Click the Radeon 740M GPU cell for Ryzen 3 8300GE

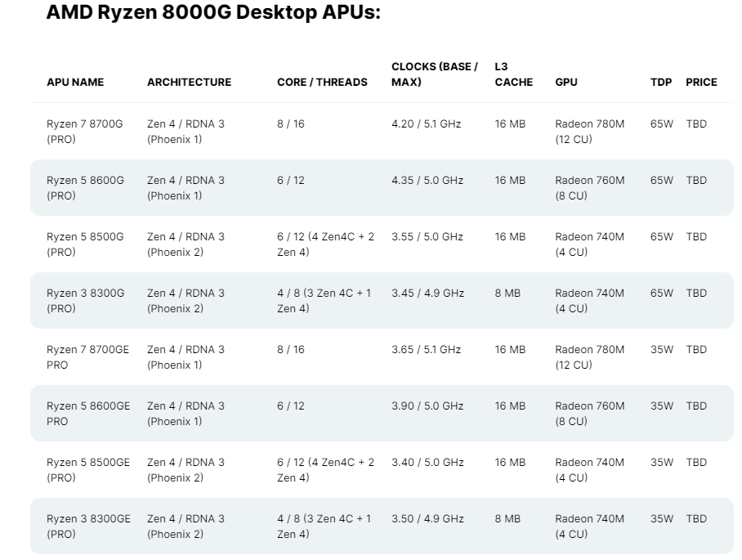pos(590,526)
